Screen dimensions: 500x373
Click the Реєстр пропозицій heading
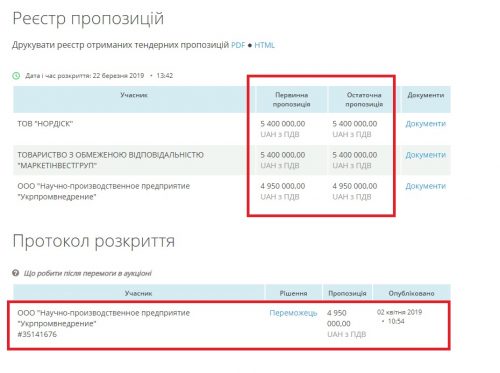(x=88, y=18)
